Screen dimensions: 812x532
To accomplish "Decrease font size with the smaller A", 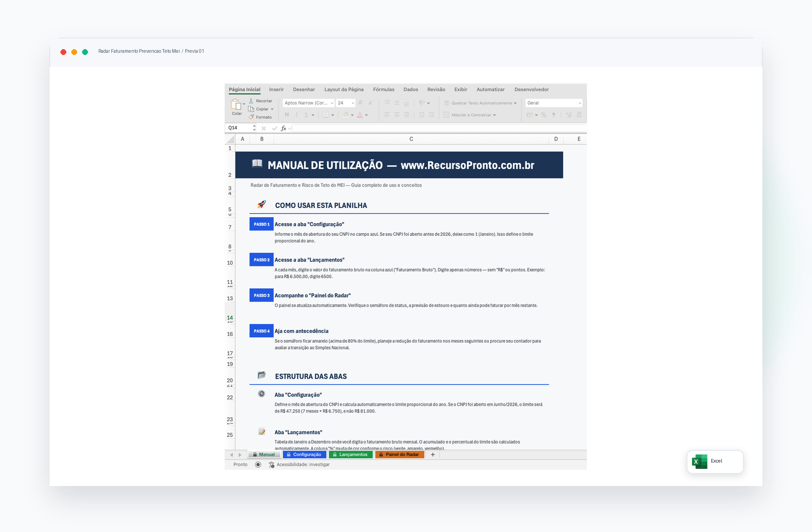I will [x=370, y=103].
